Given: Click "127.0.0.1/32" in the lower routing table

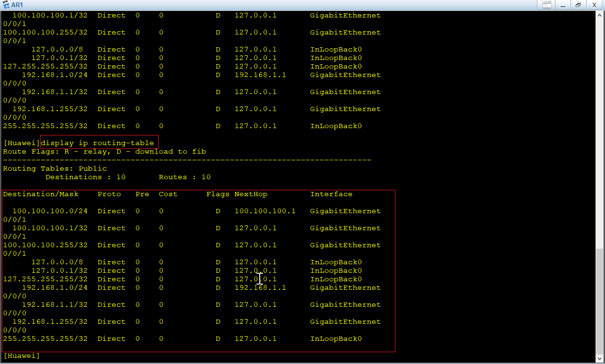Looking at the screenshot, I should [x=59, y=270].
